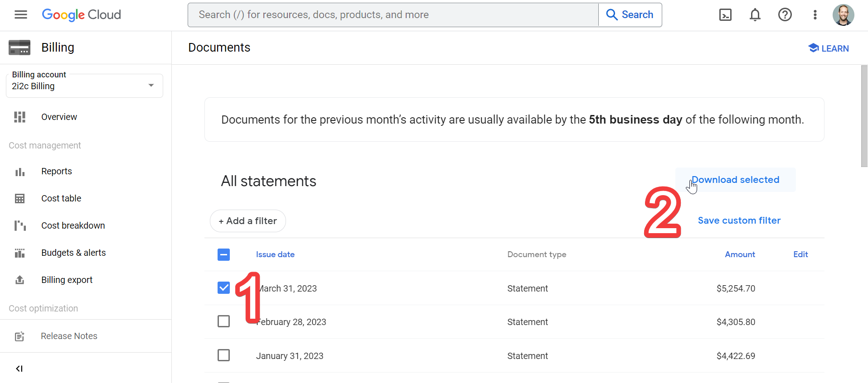This screenshot has width=868, height=383.
Task: Click the Google Cloud logo
Action: (82, 15)
